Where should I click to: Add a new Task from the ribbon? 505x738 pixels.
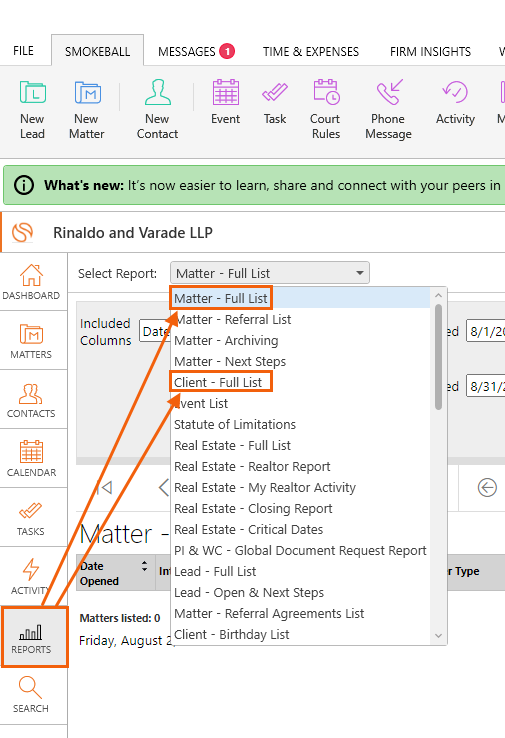(x=275, y=102)
